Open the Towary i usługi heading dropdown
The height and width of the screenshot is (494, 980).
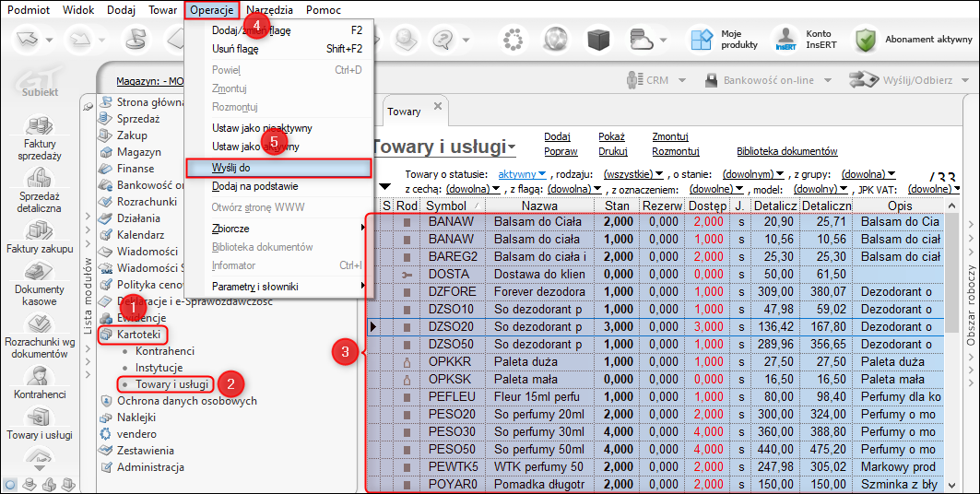point(512,148)
